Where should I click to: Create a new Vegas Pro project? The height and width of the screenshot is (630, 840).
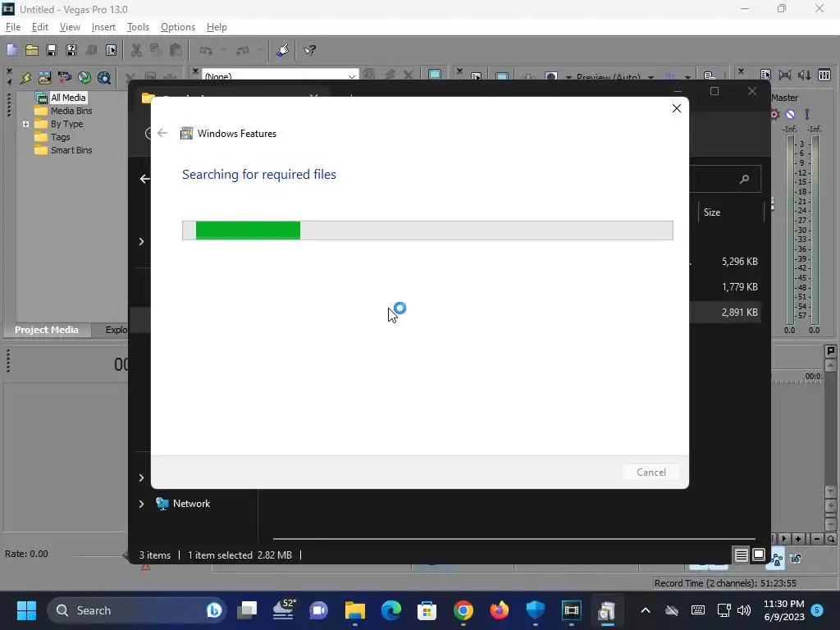click(11, 50)
